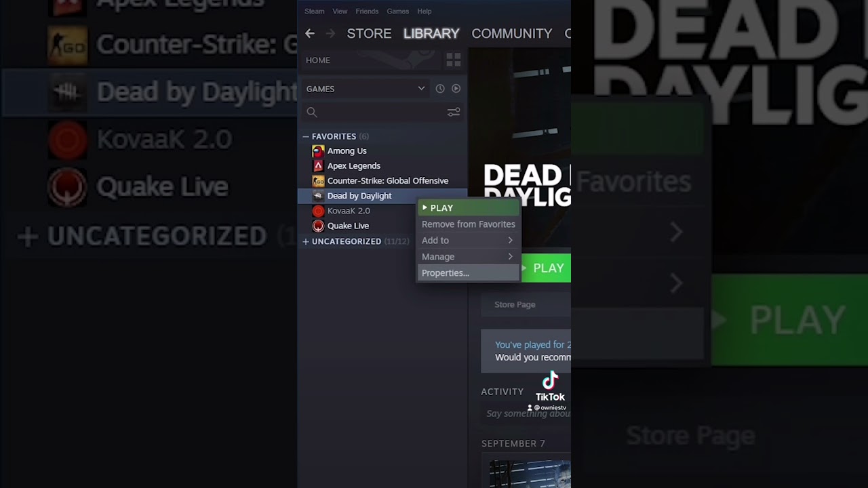The width and height of the screenshot is (868, 488).
Task: Collapse the FAVORITES category
Action: pyautogui.click(x=306, y=137)
